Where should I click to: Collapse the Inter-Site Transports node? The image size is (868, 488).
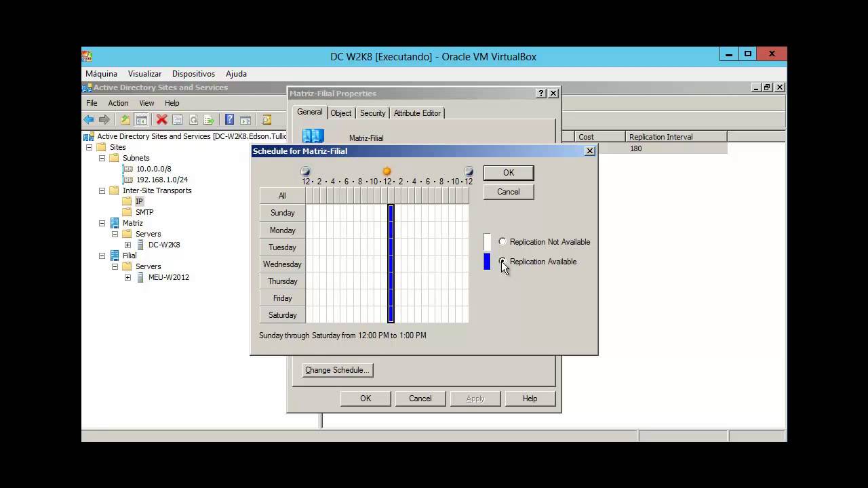(102, 190)
